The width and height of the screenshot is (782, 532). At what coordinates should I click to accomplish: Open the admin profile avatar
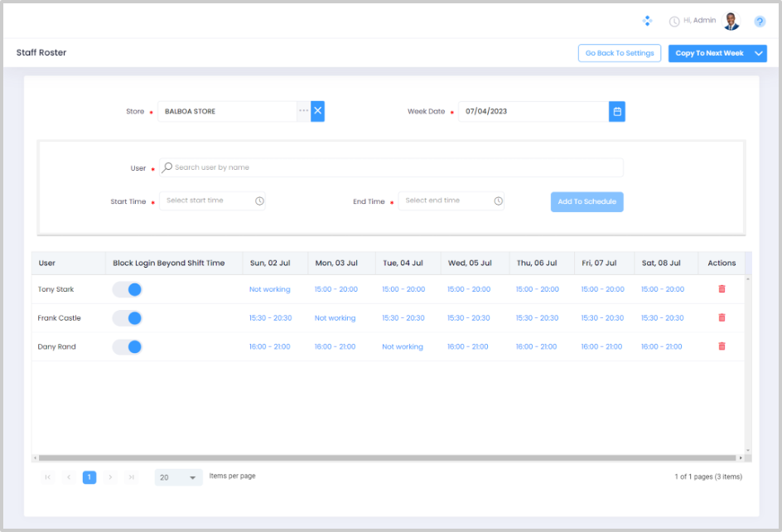click(731, 22)
